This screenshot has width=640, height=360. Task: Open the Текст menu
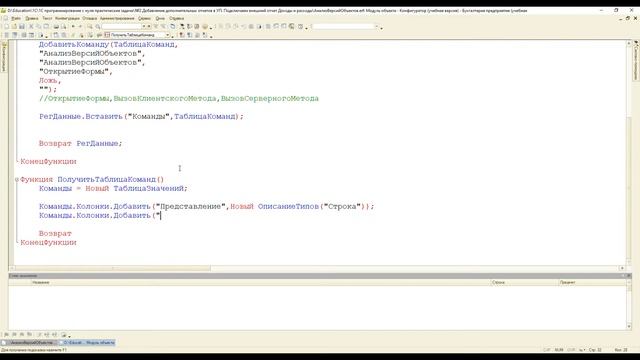click(x=47, y=18)
